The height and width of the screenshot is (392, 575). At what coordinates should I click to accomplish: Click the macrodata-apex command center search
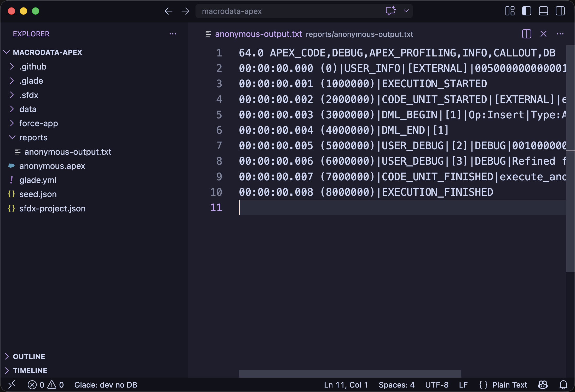click(304, 11)
